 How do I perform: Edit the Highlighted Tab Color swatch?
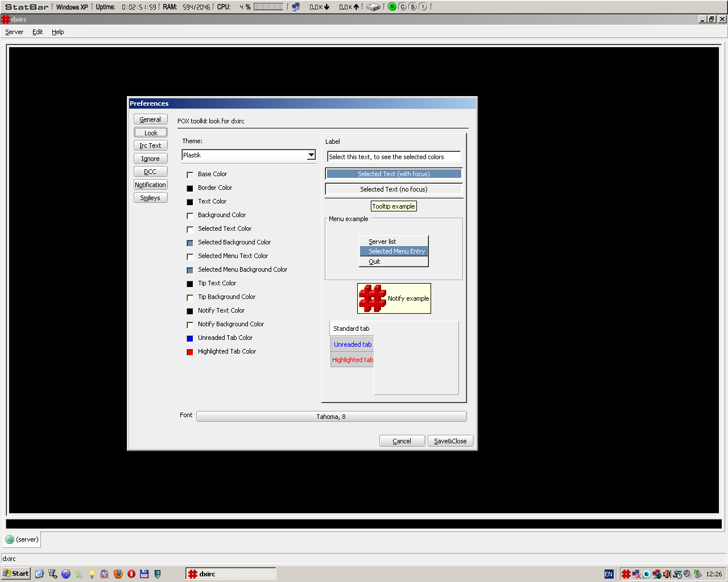coord(190,352)
